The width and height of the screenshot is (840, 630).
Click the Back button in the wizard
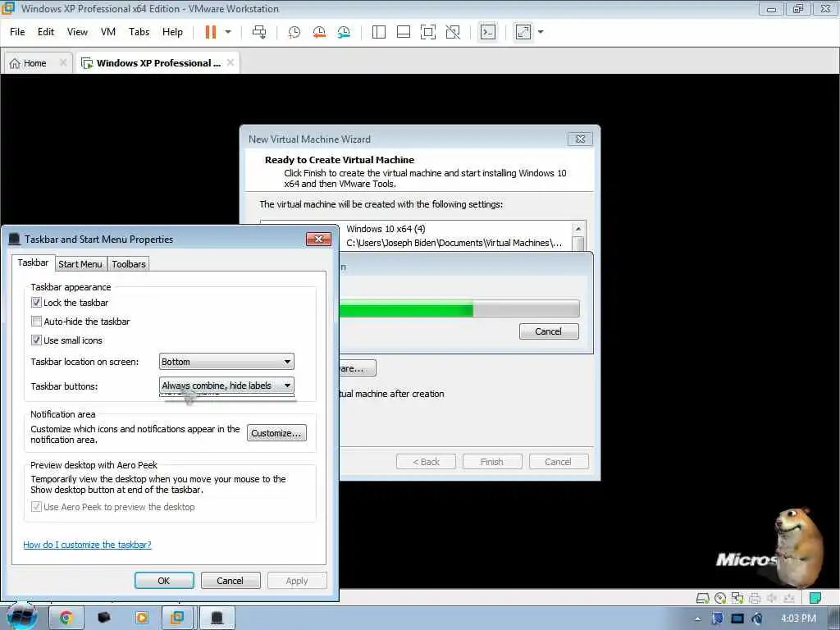(426, 462)
